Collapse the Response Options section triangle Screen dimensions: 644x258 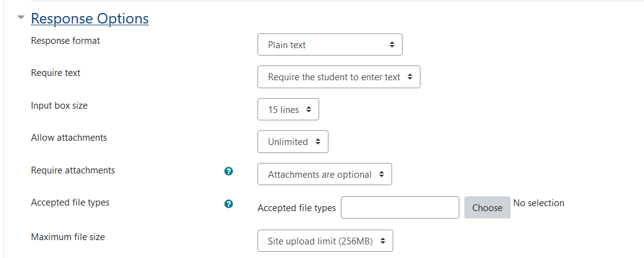tap(21, 18)
